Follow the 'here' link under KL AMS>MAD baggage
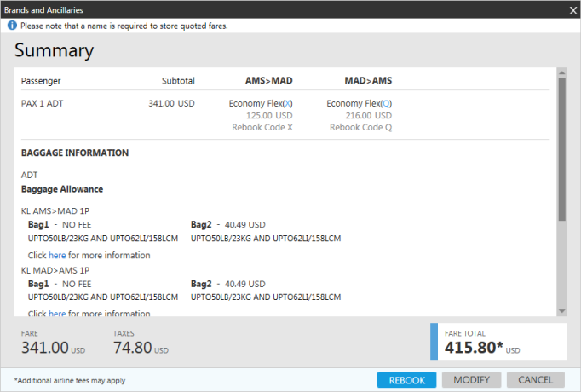581x392 pixels. [56, 255]
